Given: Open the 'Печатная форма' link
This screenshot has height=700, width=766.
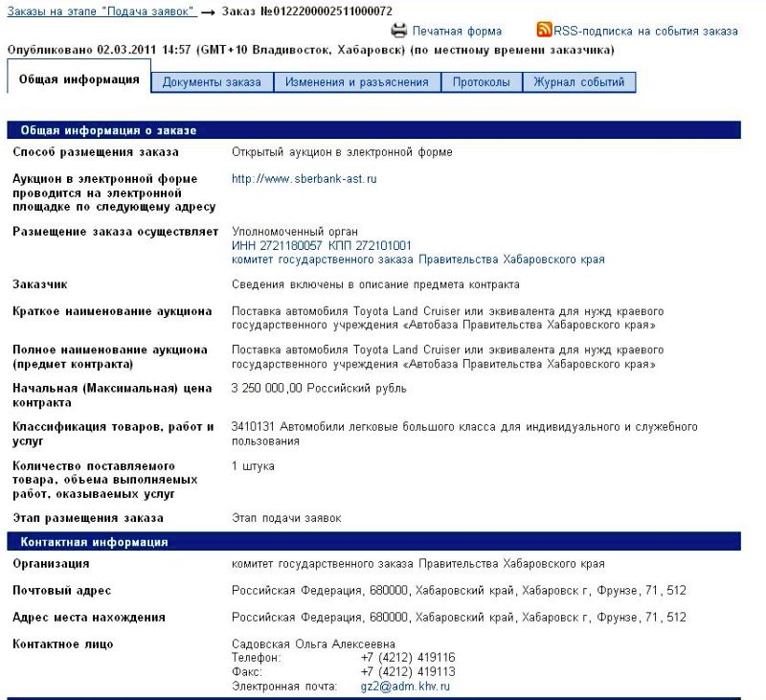Looking at the screenshot, I should [x=457, y=32].
